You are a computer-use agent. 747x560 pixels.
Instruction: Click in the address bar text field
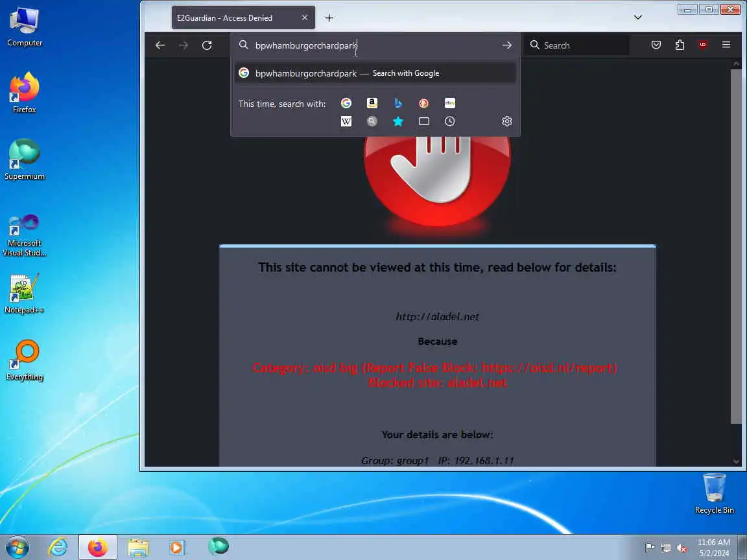coord(374,45)
